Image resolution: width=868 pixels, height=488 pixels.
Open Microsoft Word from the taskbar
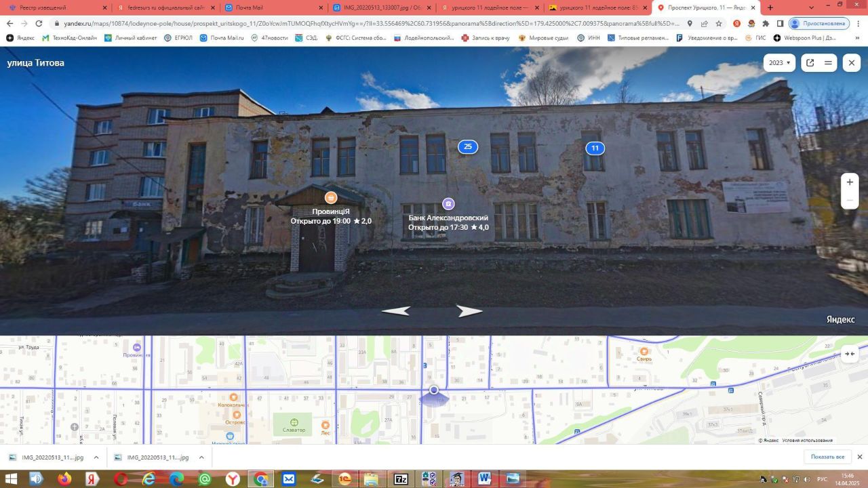pos(484,479)
